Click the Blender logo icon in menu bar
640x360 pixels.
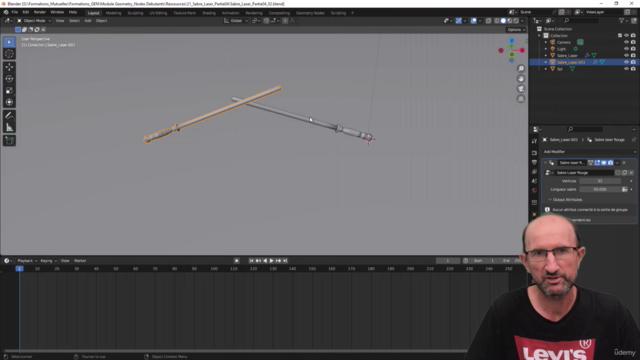tap(6, 12)
